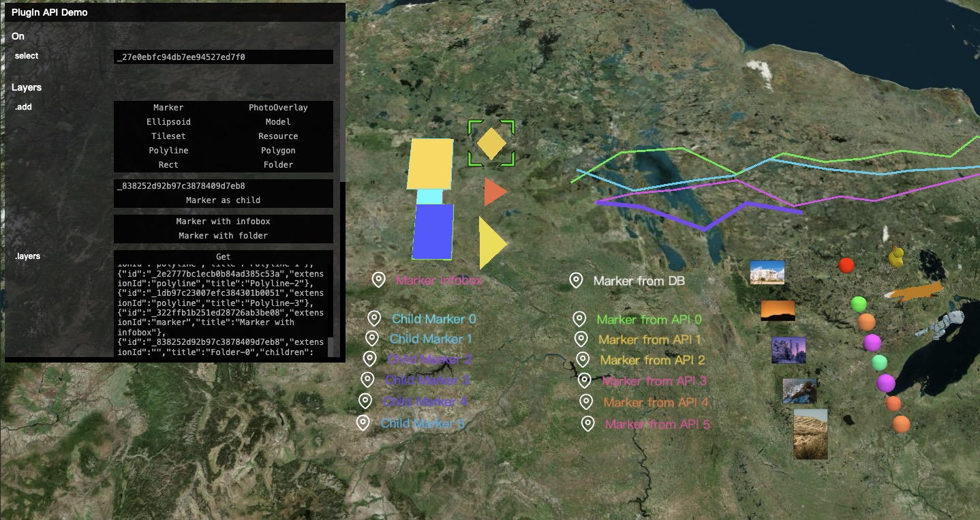The image size is (980, 520).
Task: Add a Polygon layer
Action: coord(278,151)
